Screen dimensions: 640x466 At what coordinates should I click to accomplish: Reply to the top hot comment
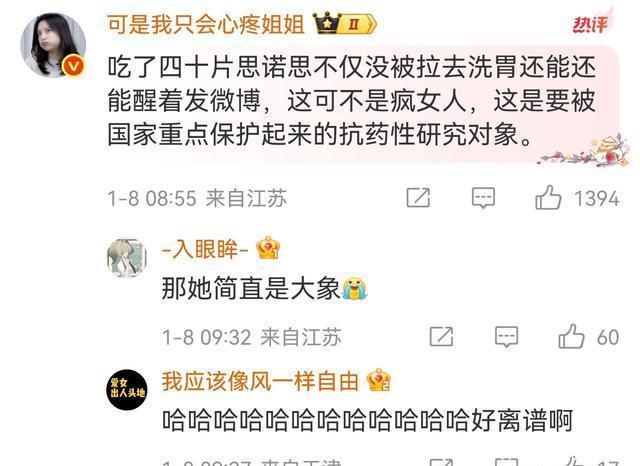point(483,198)
